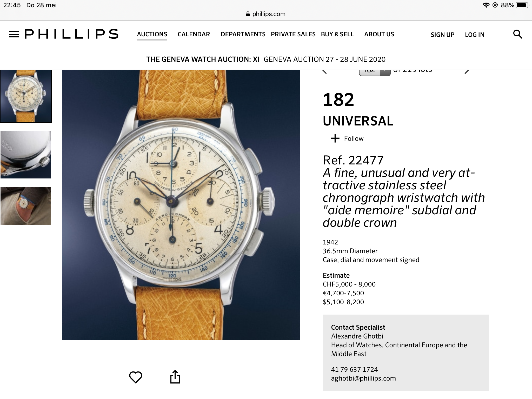Click the search magnifier icon
This screenshot has width=532, height=399.
coord(517,34)
